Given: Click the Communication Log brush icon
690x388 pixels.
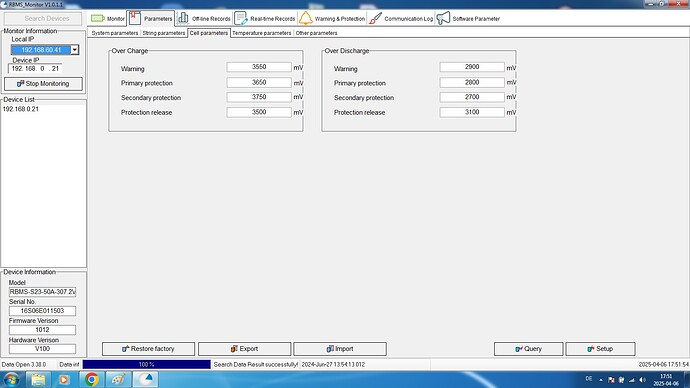Looking at the screenshot, I should point(375,18).
